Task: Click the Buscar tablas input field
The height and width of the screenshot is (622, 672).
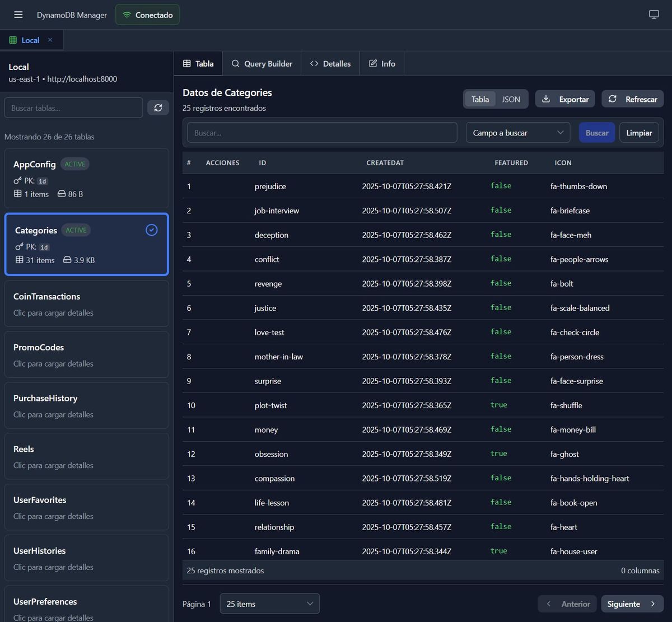Action: (73, 108)
